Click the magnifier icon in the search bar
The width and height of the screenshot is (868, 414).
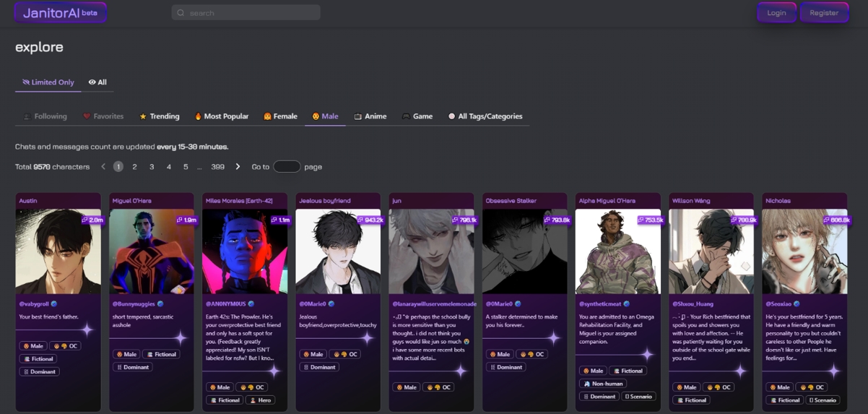click(181, 13)
